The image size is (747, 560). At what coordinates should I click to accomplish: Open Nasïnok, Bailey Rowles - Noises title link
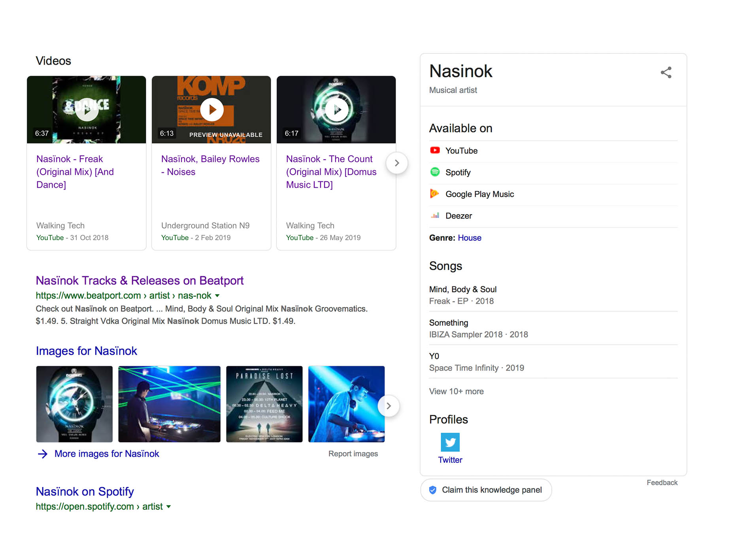point(210,165)
